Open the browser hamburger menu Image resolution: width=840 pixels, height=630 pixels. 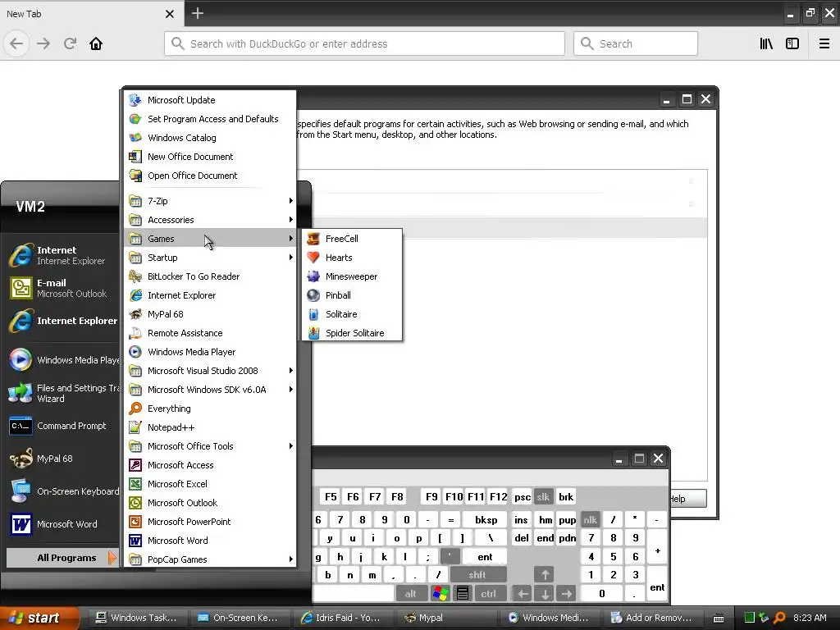[824, 43]
